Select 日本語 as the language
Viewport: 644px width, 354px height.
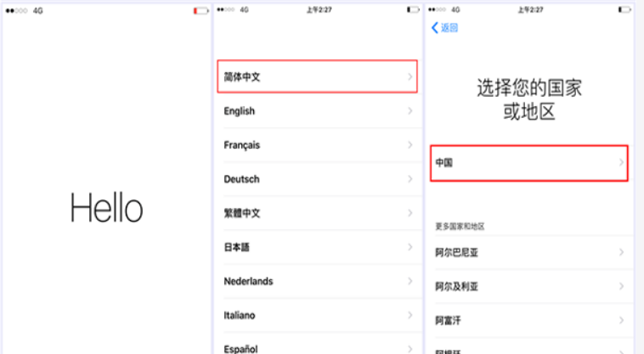[x=239, y=247]
